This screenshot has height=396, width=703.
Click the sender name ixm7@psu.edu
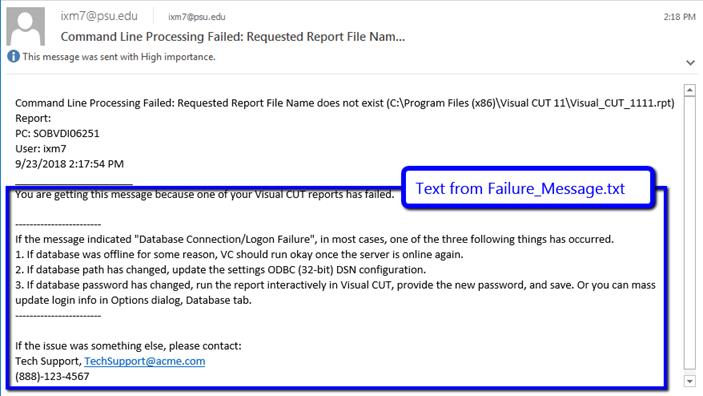click(x=99, y=16)
